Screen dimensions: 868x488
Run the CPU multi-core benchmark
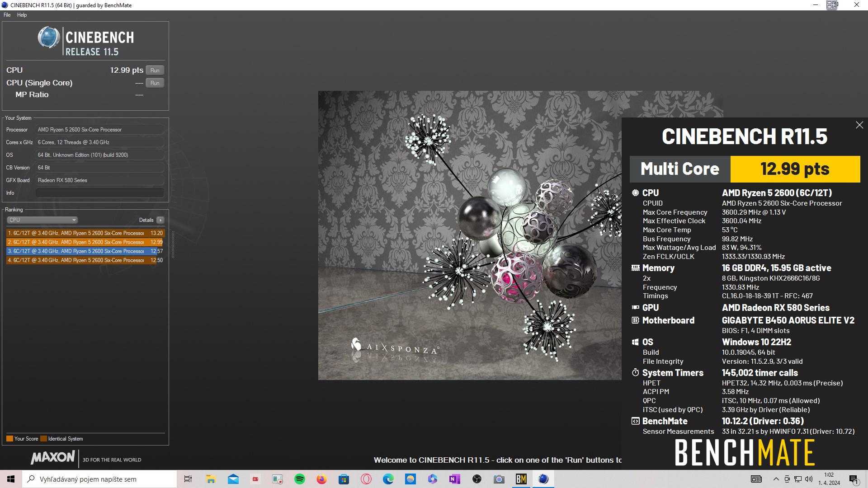(155, 70)
